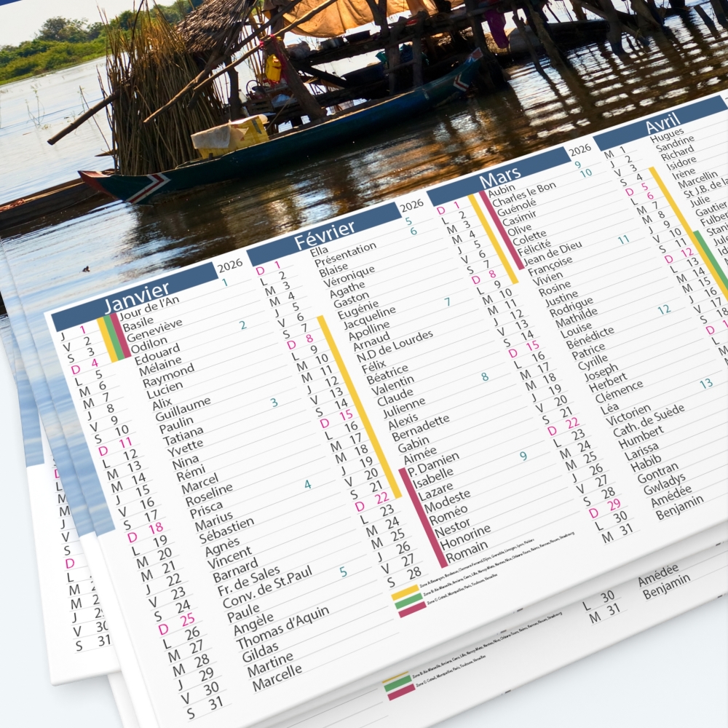This screenshot has height=728, width=728.
Task: Click the name "Guénolé"
Action: click(516, 207)
